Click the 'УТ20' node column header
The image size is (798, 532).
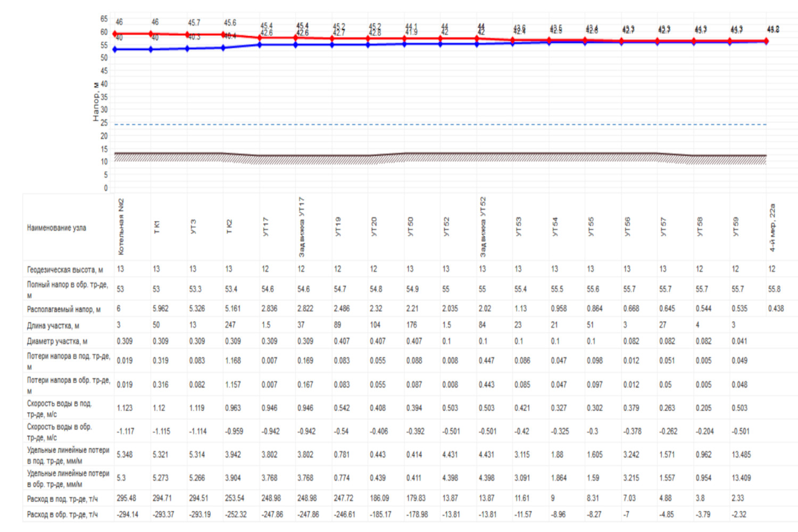374,226
